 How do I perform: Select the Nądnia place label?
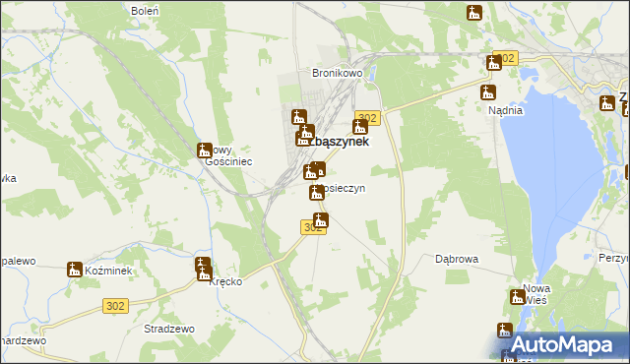click(x=505, y=110)
